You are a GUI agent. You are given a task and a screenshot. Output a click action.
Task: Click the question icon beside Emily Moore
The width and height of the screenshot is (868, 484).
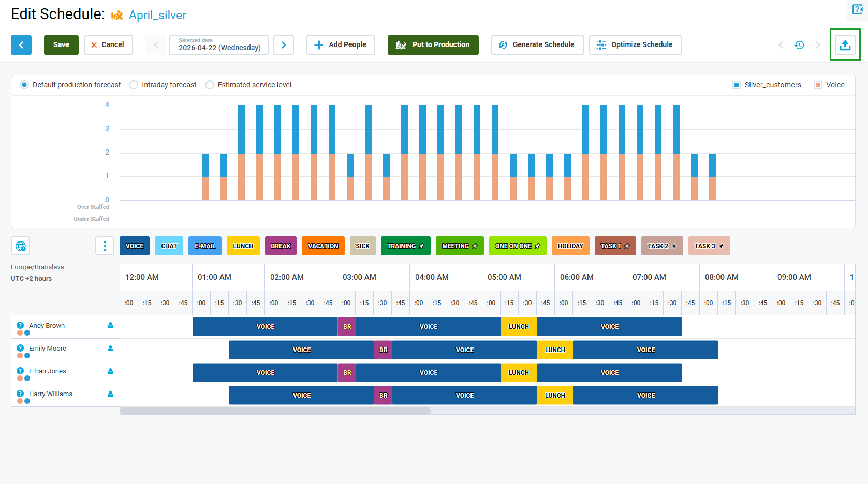20,348
